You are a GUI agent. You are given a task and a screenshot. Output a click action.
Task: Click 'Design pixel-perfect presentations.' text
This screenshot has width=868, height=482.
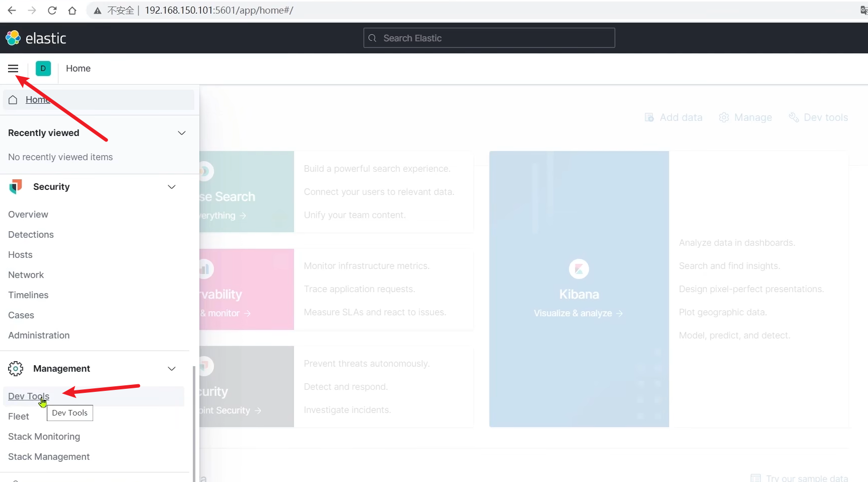751,289
